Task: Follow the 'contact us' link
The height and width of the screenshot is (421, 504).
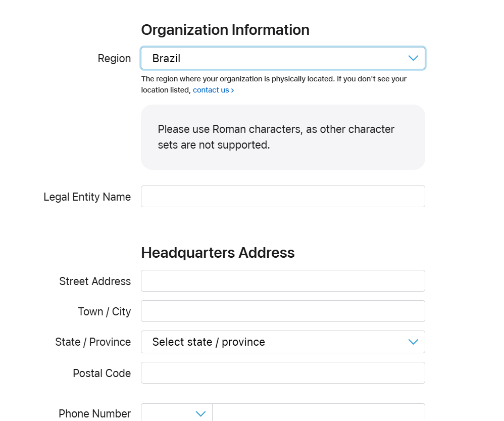Action: [213, 90]
